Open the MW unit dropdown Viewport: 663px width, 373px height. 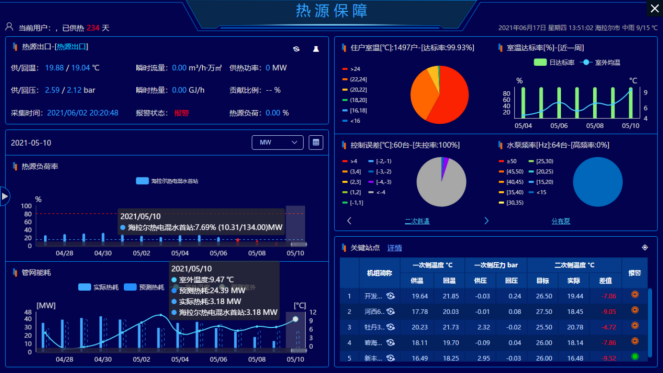(277, 143)
